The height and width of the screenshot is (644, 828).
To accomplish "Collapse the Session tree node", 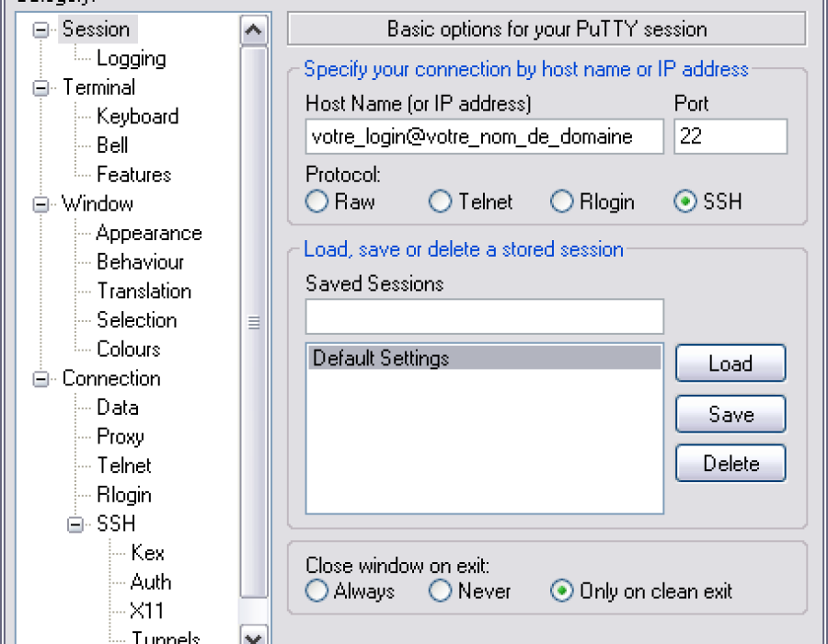I will [x=40, y=29].
